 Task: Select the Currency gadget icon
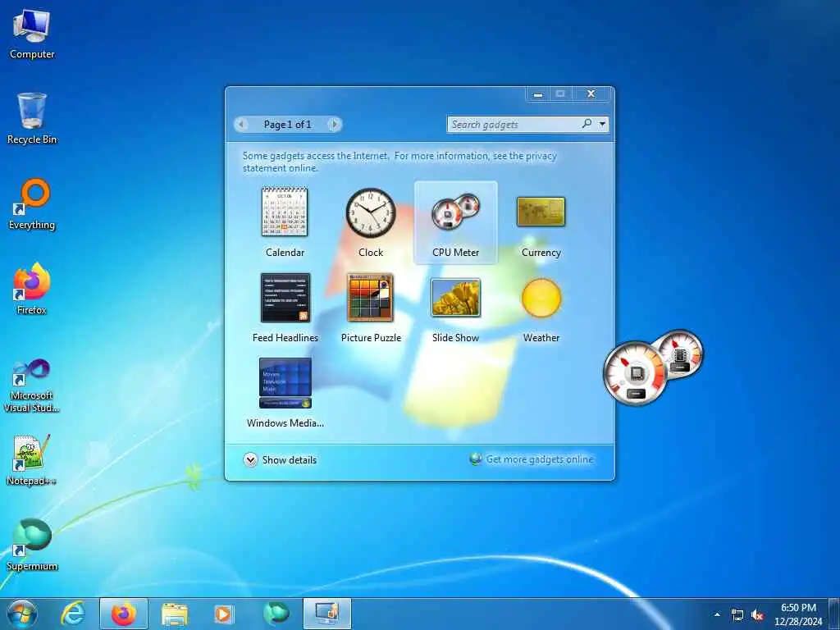click(x=541, y=212)
